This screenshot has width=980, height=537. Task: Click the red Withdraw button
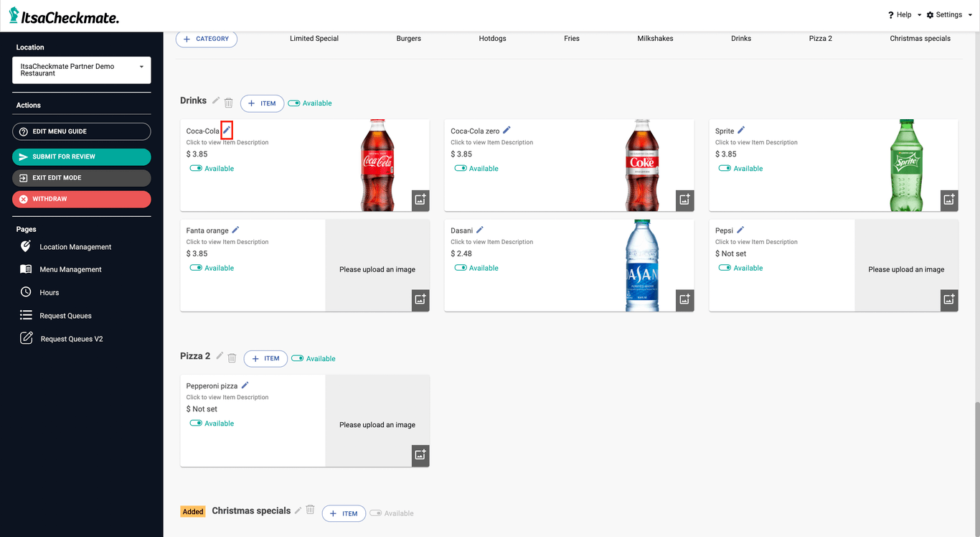coord(81,199)
